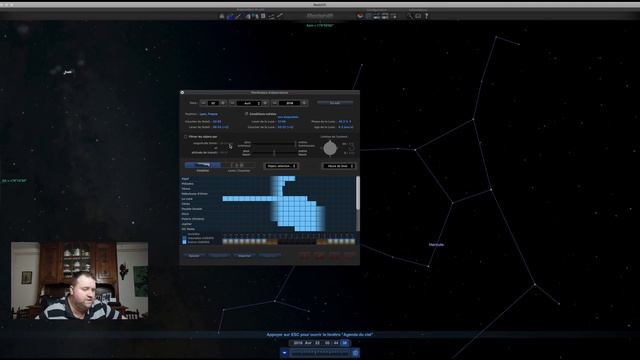Click the red and white round toolbar icon
This screenshot has height=360, width=640.
(360, 16)
